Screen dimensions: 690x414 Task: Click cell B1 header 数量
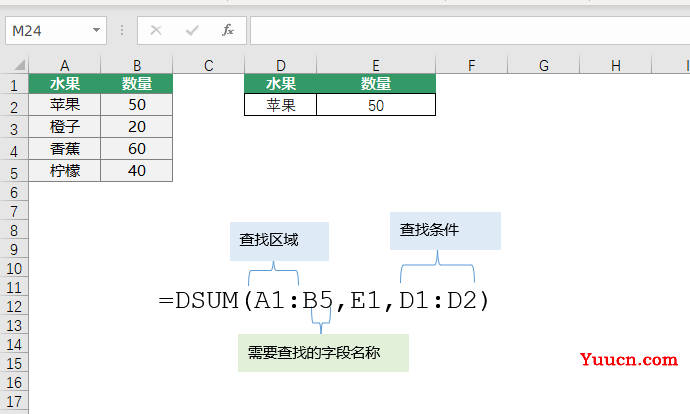(x=137, y=84)
